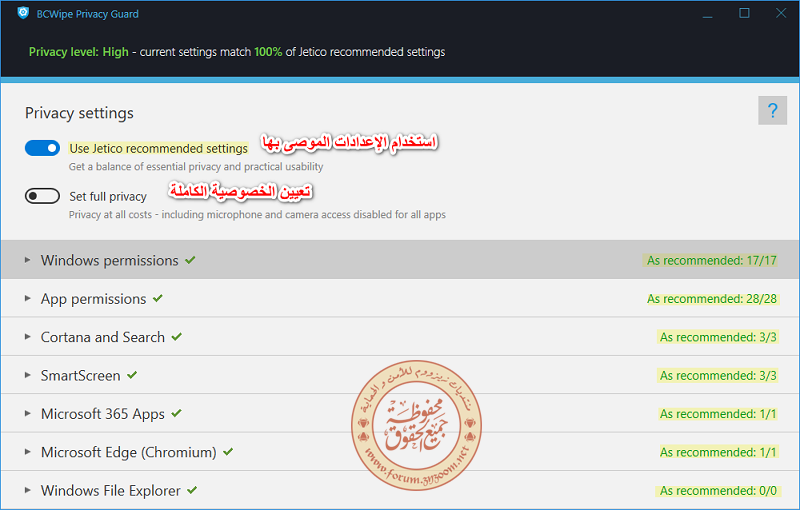The width and height of the screenshot is (800, 510).
Task: Click 'As recommended: 1/1' in Microsoft 365 row
Action: [718, 414]
